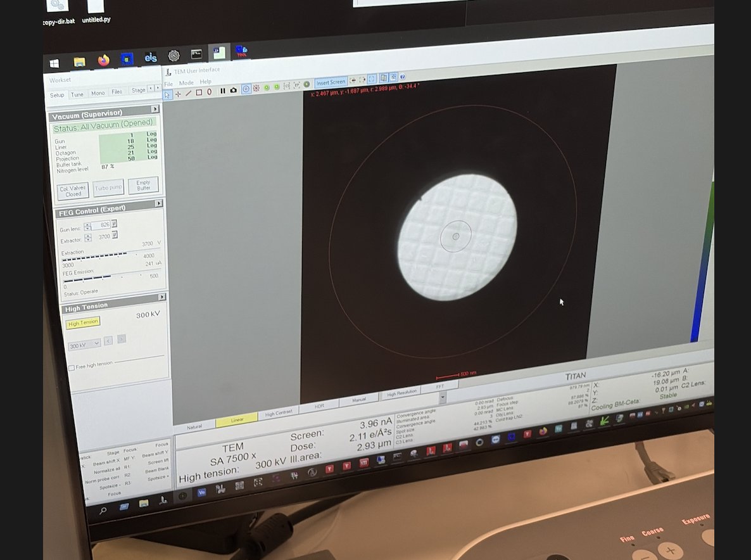The image size is (751, 560).
Task: Click the Gun lens enter icon
Action: pos(114,224)
